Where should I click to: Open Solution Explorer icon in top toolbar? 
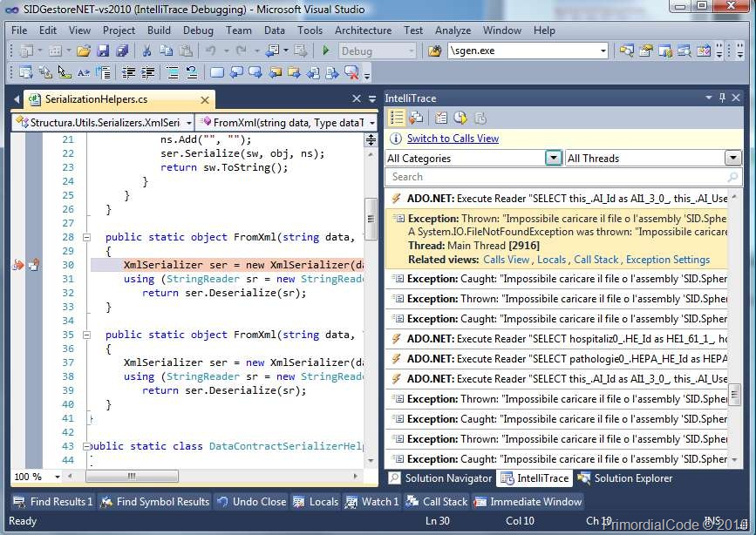coord(627,51)
